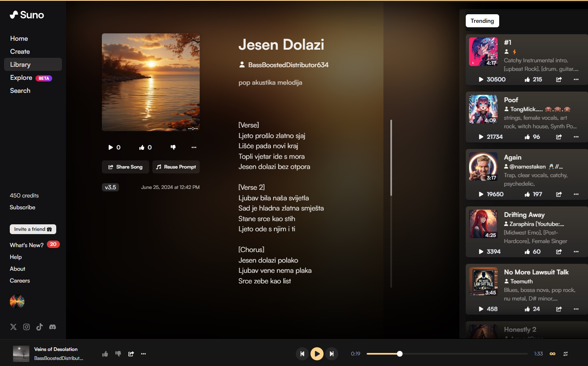This screenshot has height=366, width=588.
Task: Expand player bar three-dot menu
Action: 143,354
